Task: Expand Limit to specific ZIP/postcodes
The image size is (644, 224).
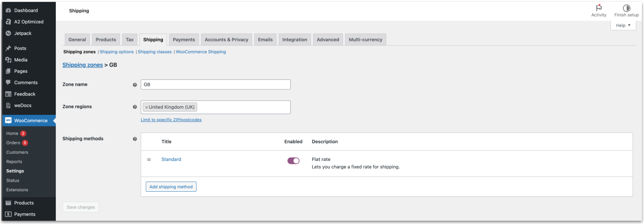Action: (171, 120)
